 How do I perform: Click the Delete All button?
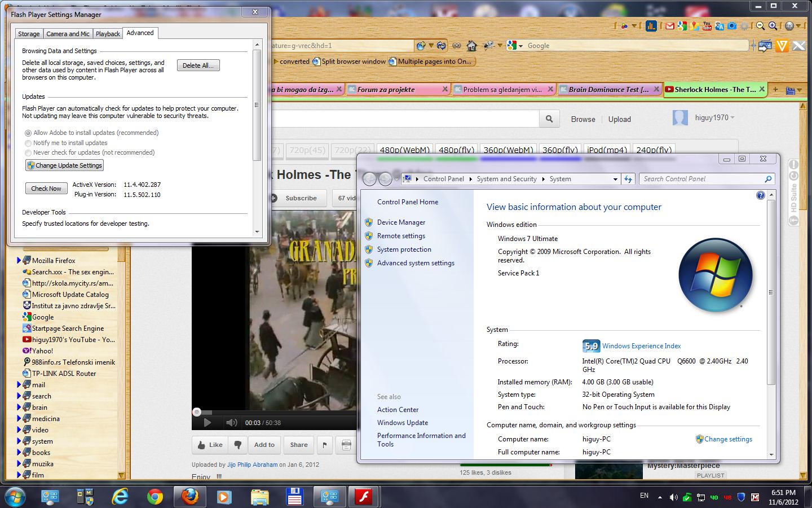198,65
